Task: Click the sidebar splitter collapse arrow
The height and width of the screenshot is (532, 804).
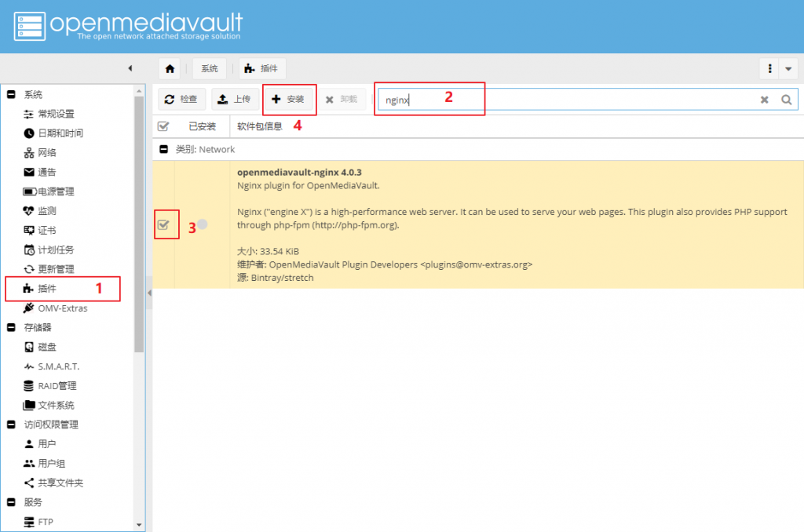Action: [x=149, y=293]
